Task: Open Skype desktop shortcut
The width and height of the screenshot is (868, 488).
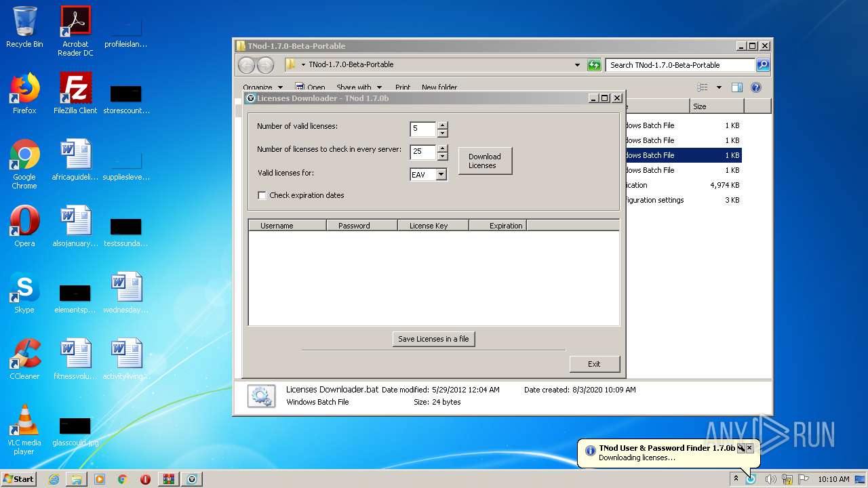Action: (x=24, y=293)
